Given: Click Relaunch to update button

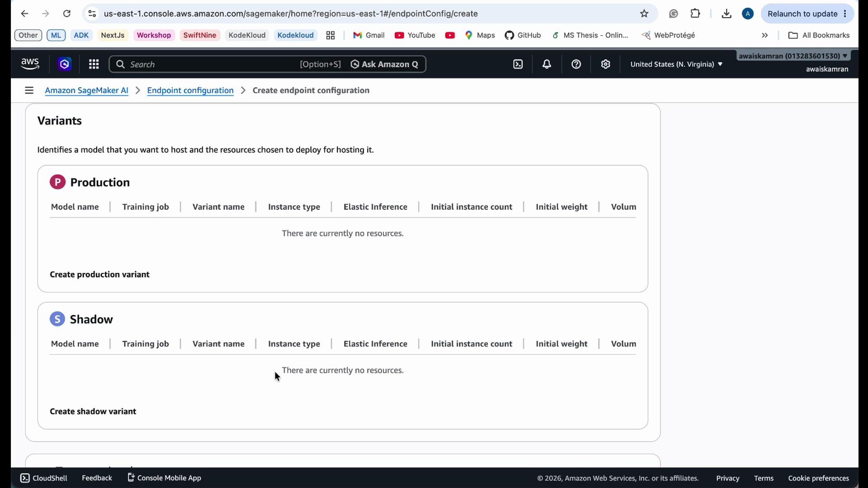Looking at the screenshot, I should click(x=802, y=14).
